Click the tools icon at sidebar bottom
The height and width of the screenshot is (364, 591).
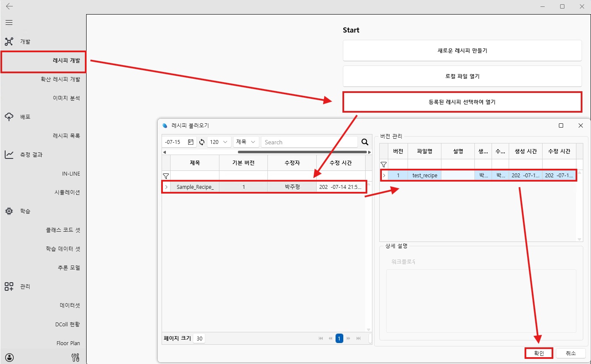pos(75,357)
